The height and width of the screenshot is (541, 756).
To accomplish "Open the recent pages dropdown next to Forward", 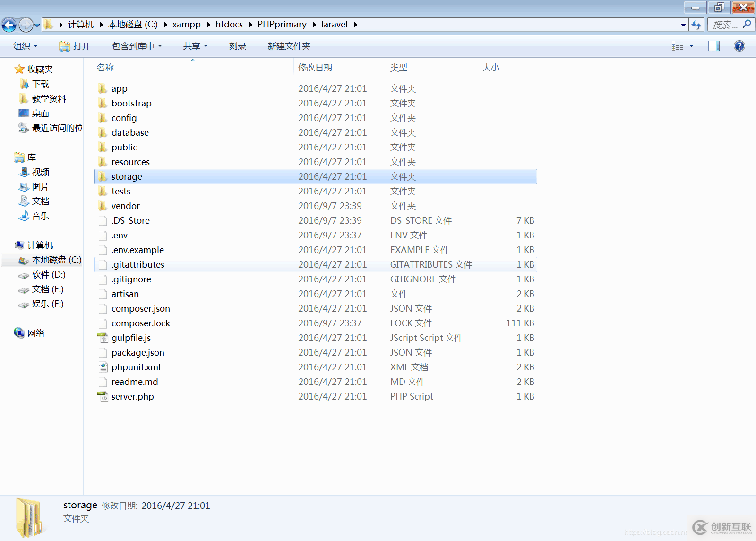I will 37,25.
